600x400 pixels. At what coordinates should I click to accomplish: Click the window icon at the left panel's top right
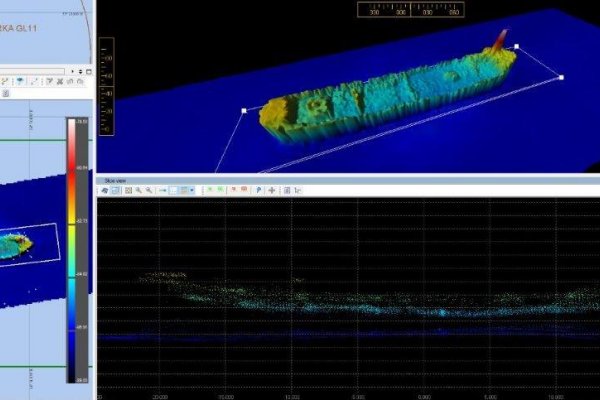pyautogui.click(x=89, y=71)
